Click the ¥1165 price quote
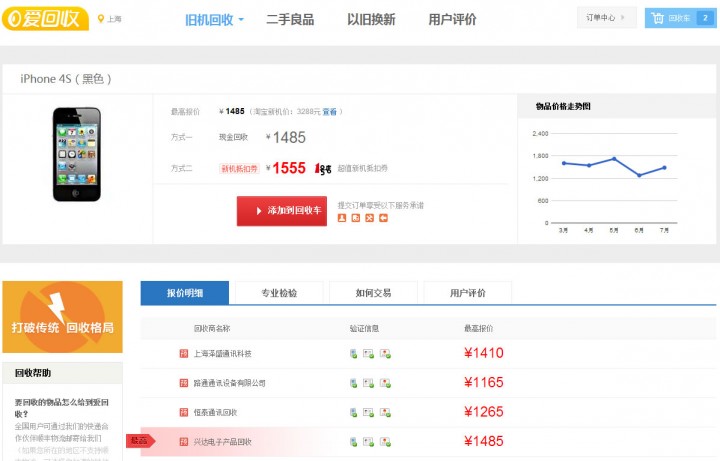720x461 pixels. [x=484, y=382]
